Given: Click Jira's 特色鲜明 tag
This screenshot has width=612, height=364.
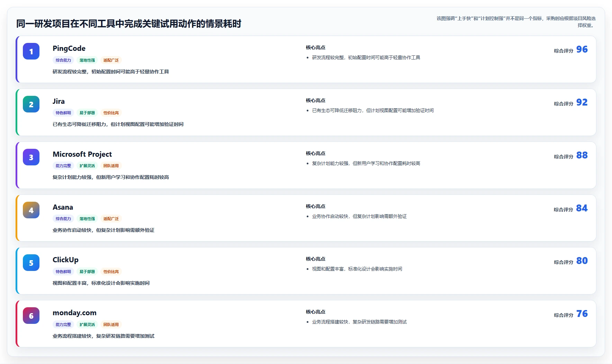Looking at the screenshot, I should pos(63,113).
